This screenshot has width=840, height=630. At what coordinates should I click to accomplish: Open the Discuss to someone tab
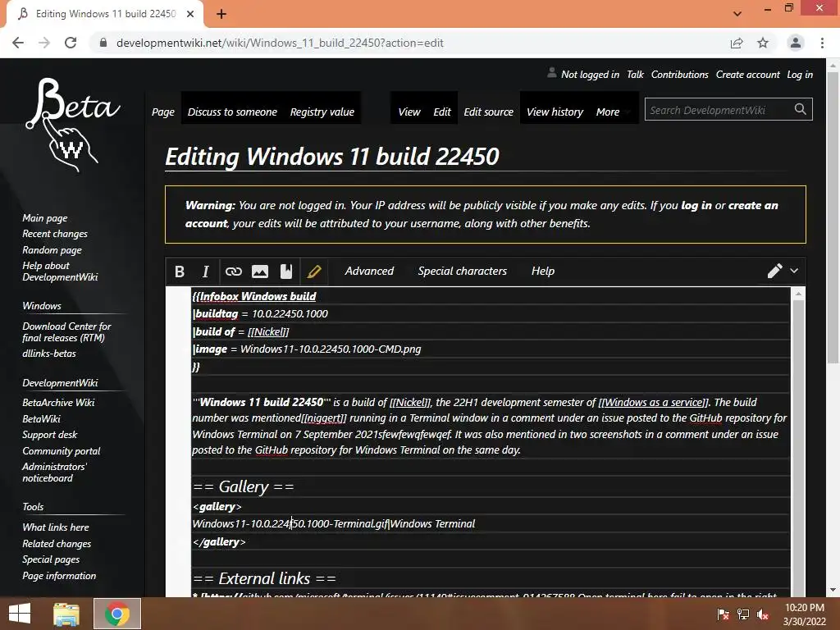[x=232, y=112]
